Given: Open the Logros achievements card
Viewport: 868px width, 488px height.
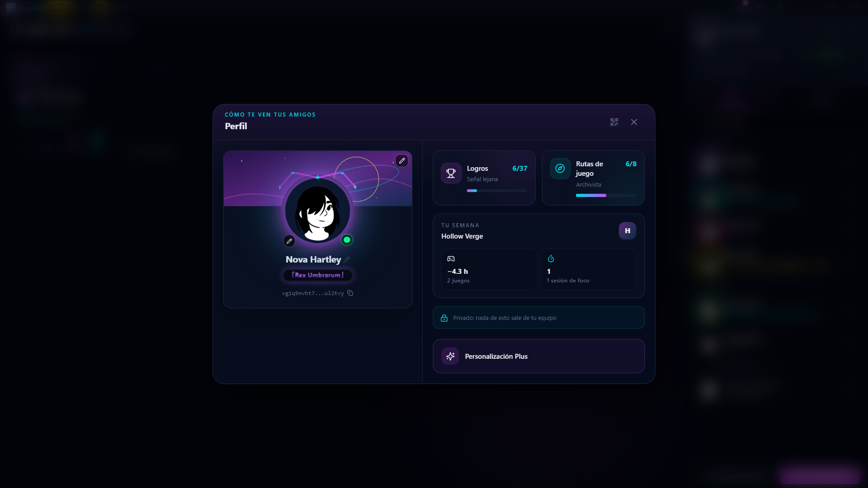Looking at the screenshot, I should [x=484, y=178].
